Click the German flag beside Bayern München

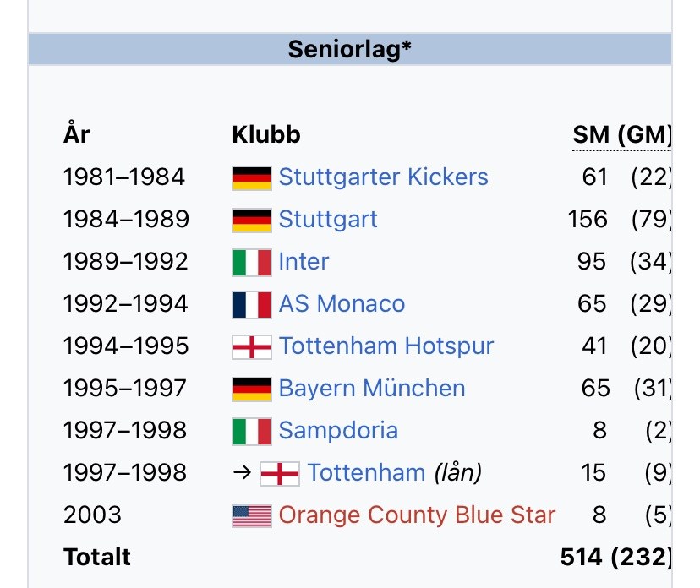pos(252,389)
